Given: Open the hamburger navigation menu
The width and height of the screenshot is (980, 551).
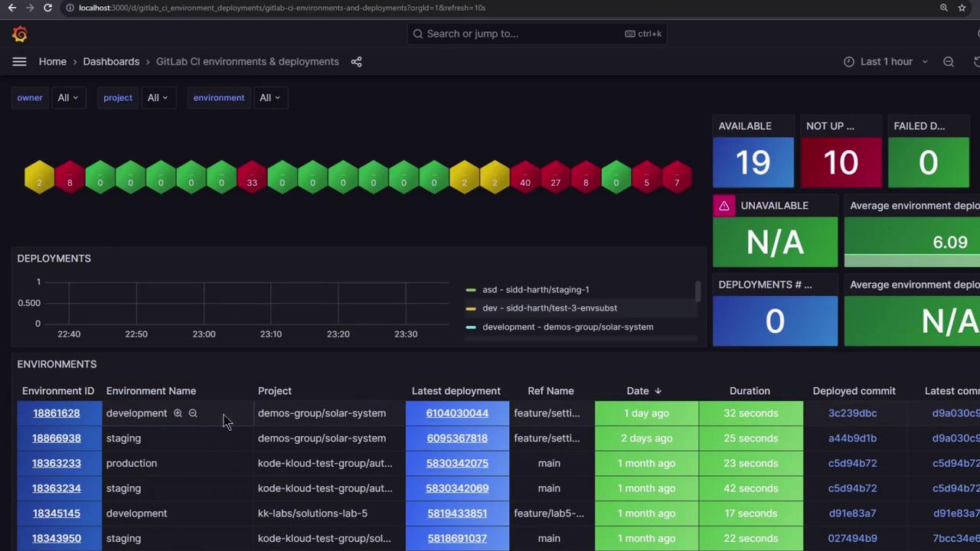Looking at the screenshot, I should click(19, 61).
